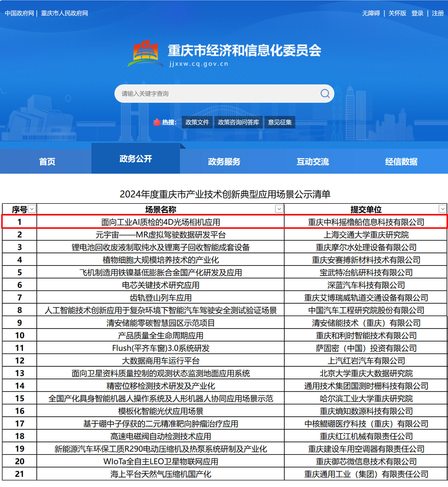Select cell WIoTa全自主LEO卫星物联网应用
The width and height of the screenshot is (448, 487).
click(x=161, y=461)
